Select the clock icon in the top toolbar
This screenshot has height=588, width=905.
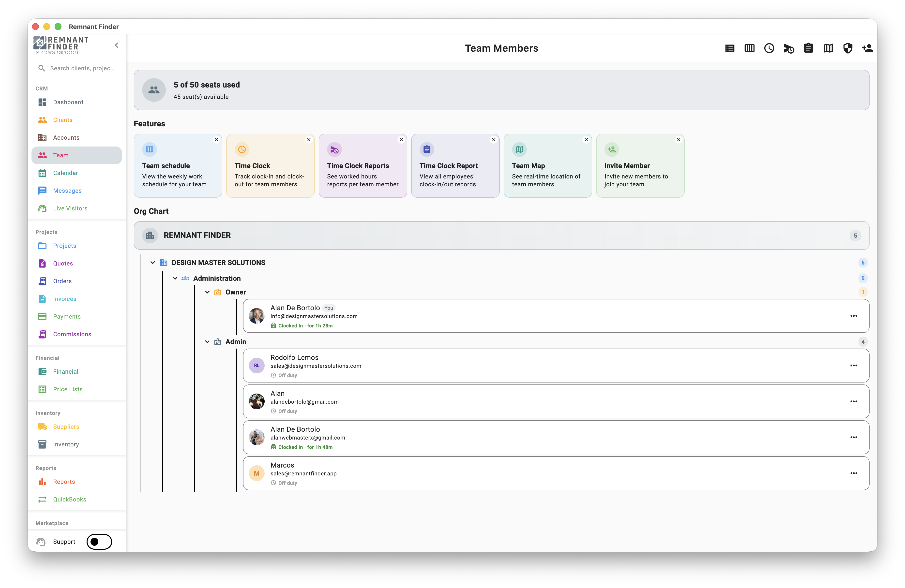(769, 48)
